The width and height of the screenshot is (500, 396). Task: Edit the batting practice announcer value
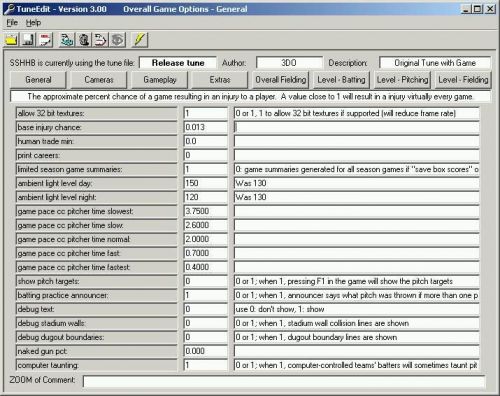(x=205, y=295)
